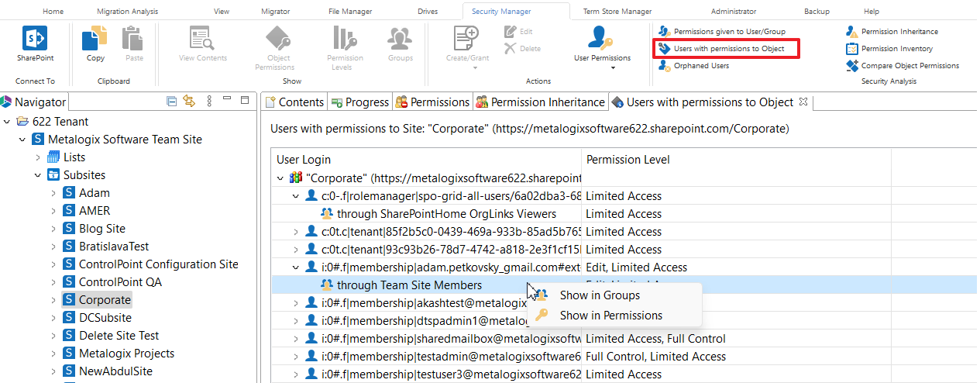Select NewAbdulSite in Navigator

pos(116,371)
